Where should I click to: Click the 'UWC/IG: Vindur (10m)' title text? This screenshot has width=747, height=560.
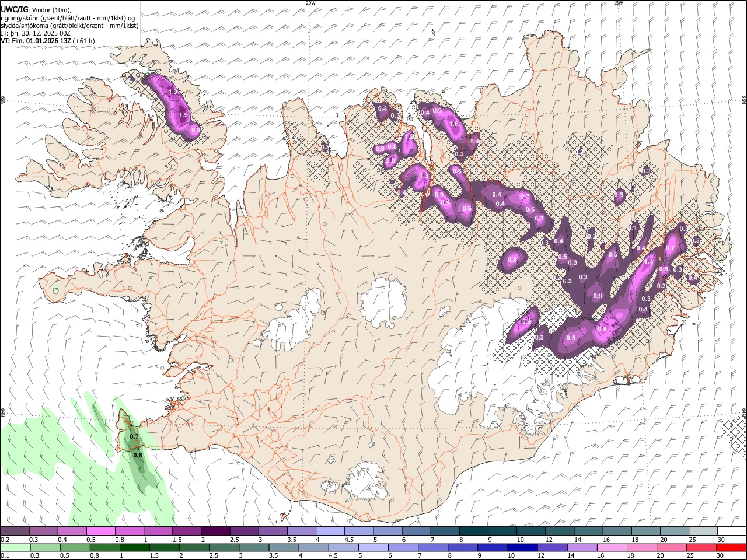pos(36,10)
